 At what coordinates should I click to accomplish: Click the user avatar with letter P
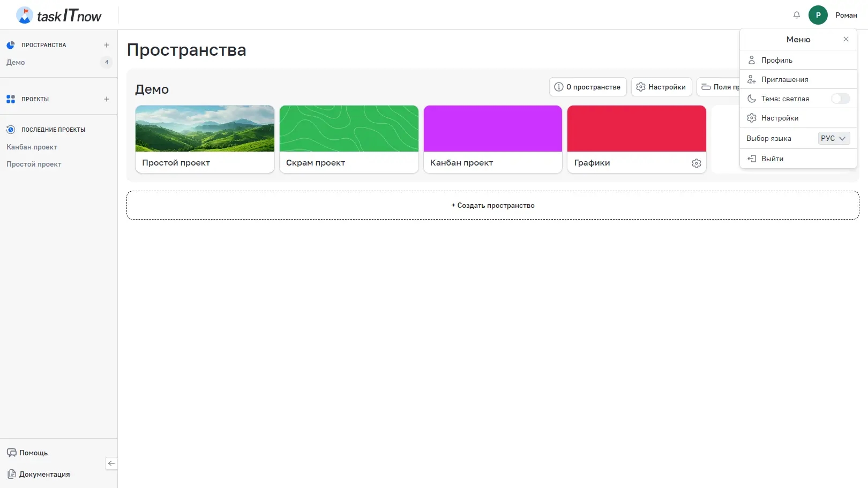[x=818, y=15]
